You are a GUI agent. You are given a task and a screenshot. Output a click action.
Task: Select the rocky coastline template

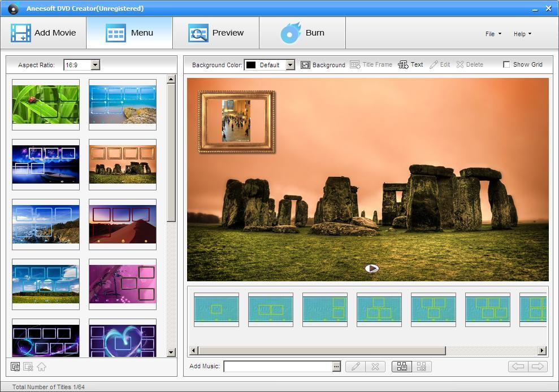[x=46, y=224]
